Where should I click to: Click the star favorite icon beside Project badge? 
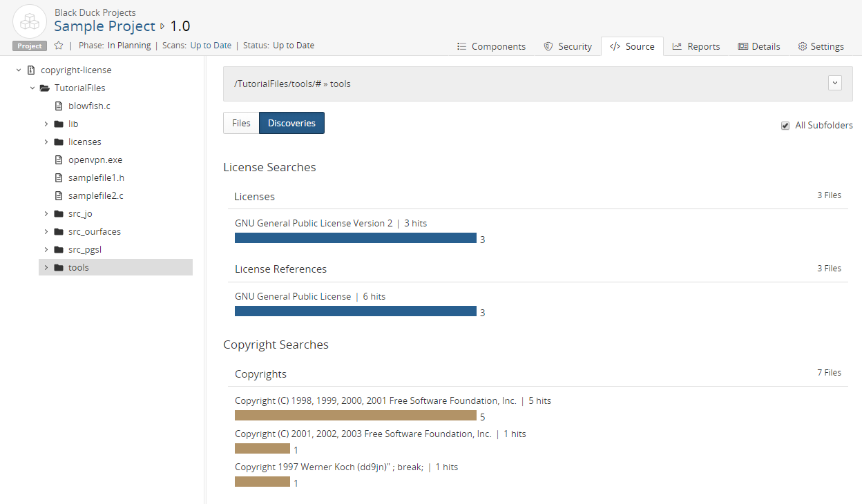click(59, 46)
